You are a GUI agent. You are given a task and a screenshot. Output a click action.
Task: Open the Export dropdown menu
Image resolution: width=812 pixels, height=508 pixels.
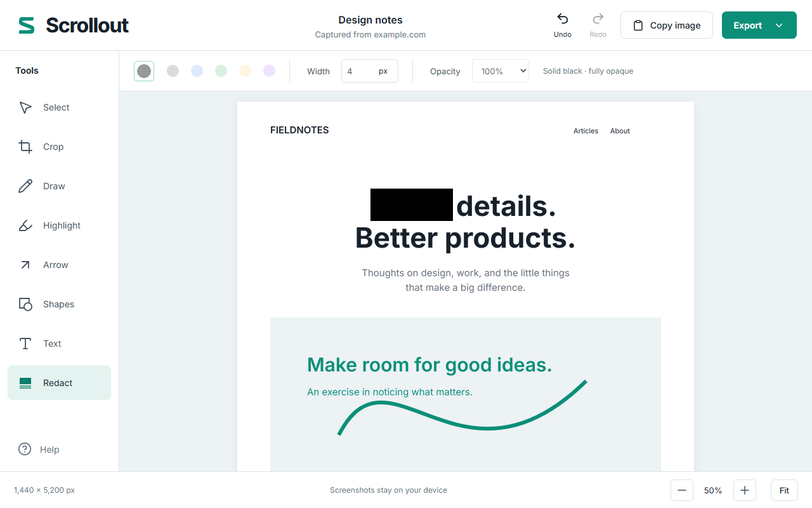point(759,25)
